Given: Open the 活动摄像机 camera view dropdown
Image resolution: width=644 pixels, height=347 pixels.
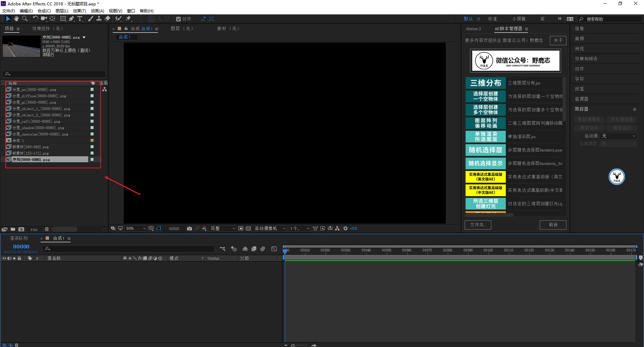Looking at the screenshot, I should pos(270,228).
